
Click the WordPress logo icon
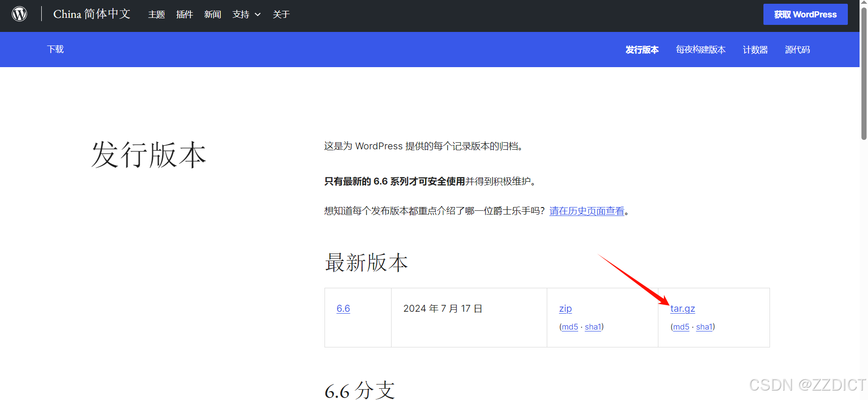click(19, 14)
